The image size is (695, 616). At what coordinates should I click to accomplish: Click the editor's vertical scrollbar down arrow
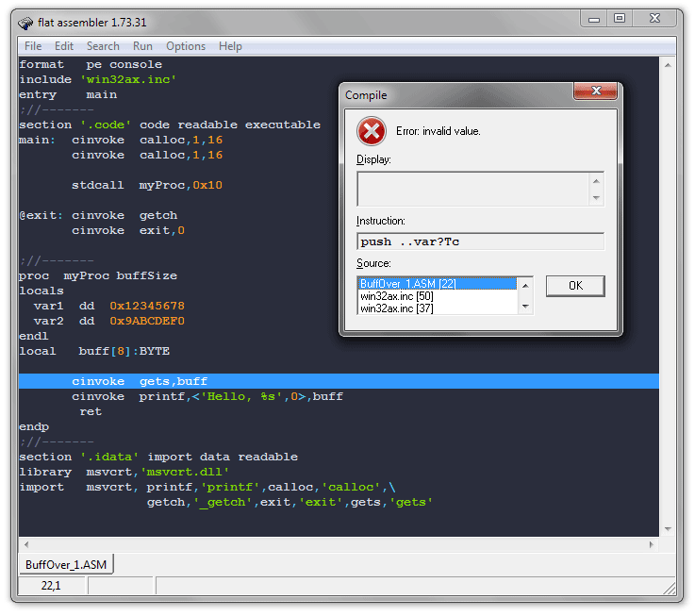click(667, 529)
